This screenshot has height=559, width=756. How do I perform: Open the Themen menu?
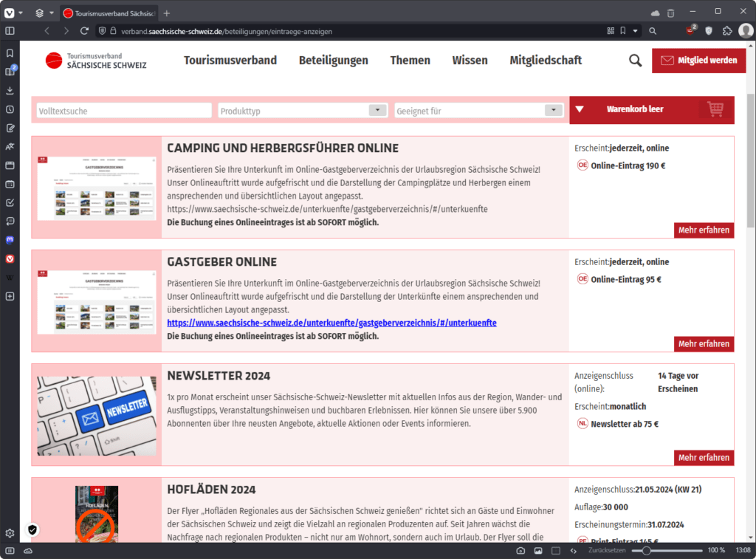click(410, 61)
